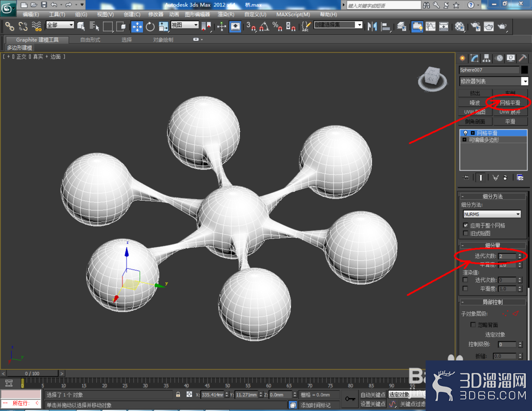Viewport: 532px width, 411px height.
Task: Click the Select and Manipulate tool
Action: (x=221, y=27)
